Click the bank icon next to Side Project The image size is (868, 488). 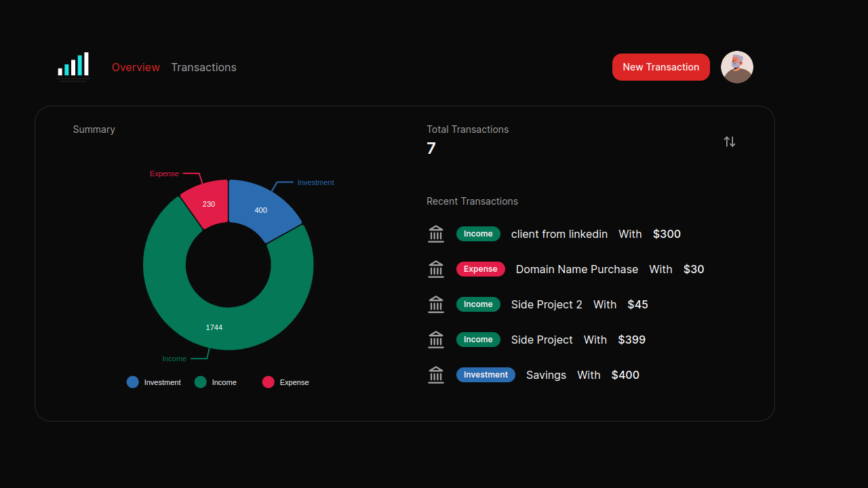click(435, 340)
